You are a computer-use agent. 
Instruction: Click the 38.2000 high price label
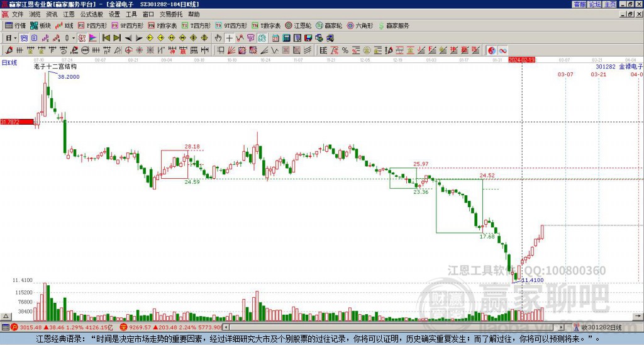(69, 77)
